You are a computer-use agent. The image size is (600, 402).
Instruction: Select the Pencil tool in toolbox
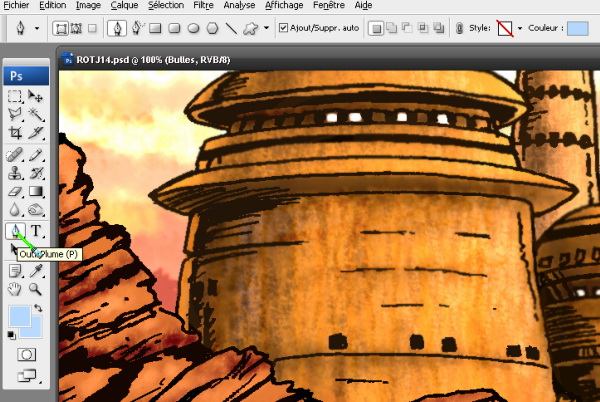(x=36, y=155)
